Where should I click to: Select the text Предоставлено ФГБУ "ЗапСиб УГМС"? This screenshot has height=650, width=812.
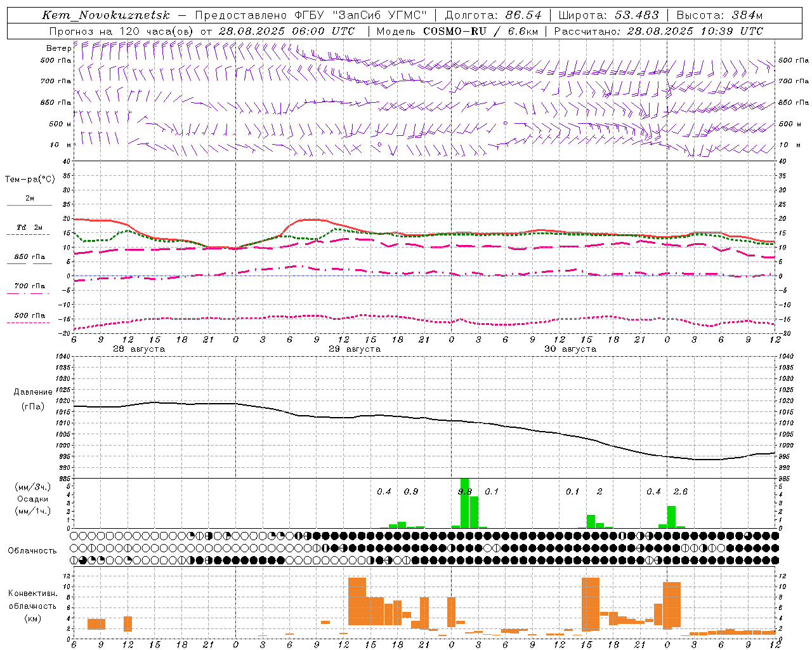(311, 15)
